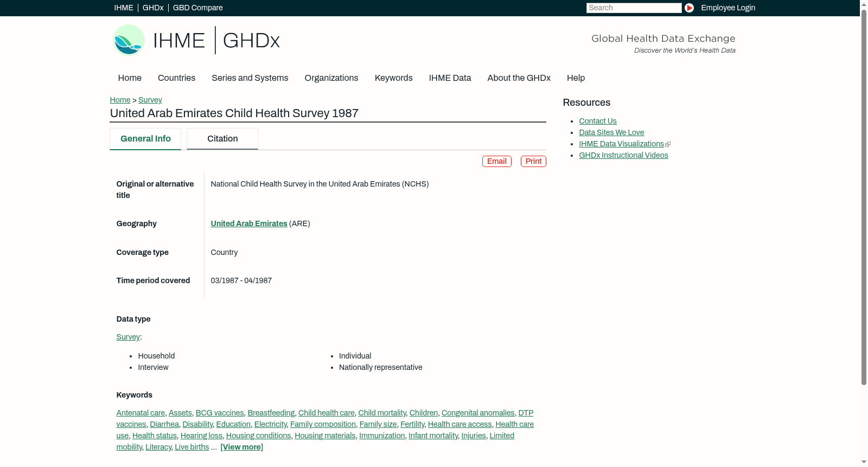
Task: Open Congenital anomalies keyword
Action: tap(478, 413)
